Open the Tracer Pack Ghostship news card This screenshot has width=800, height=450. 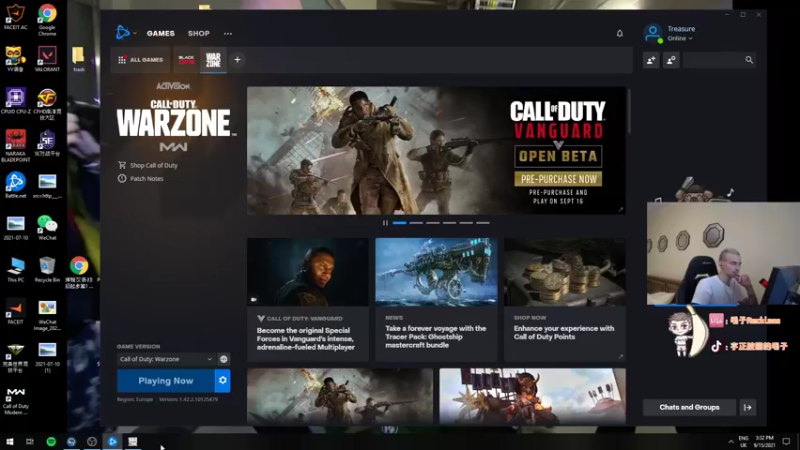(x=436, y=299)
